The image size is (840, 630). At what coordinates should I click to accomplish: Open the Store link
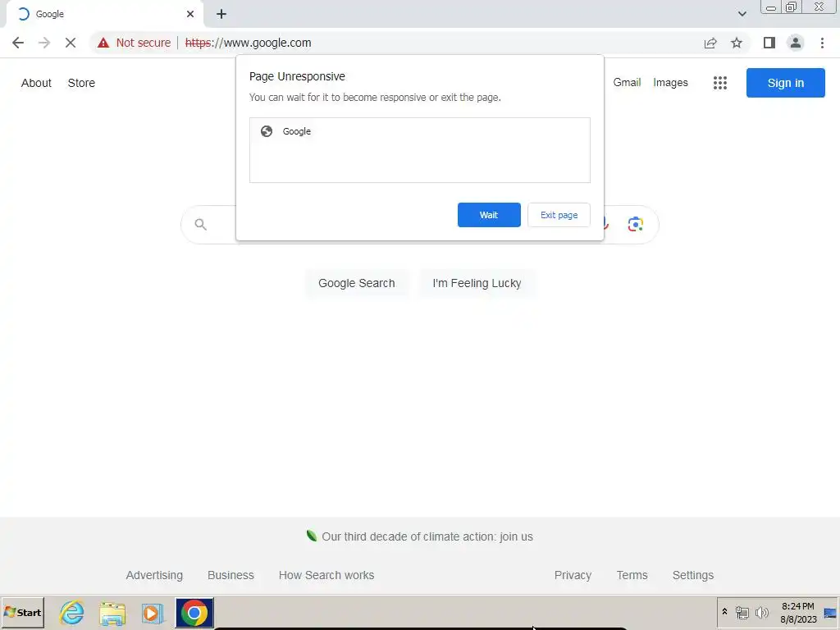(x=81, y=83)
